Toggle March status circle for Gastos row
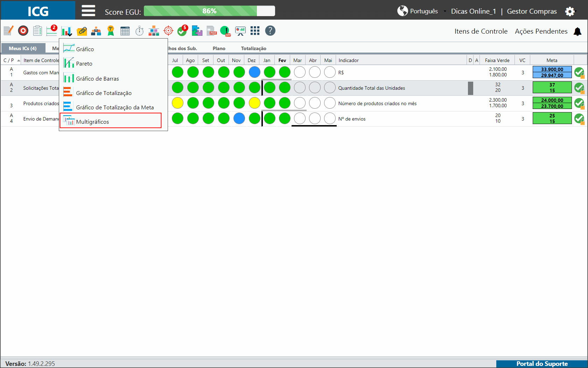Image resolution: width=588 pixels, height=368 pixels. tap(300, 72)
